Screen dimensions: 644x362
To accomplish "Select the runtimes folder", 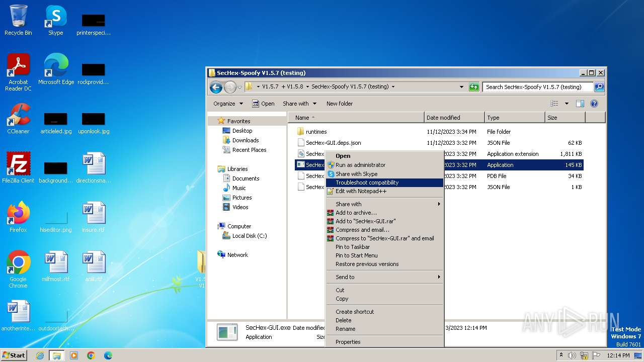I will coord(316,132).
